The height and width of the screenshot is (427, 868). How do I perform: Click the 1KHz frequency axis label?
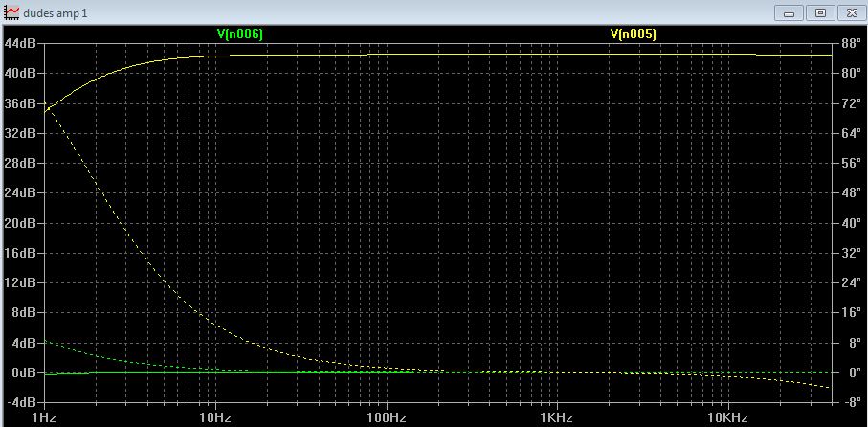556,417
